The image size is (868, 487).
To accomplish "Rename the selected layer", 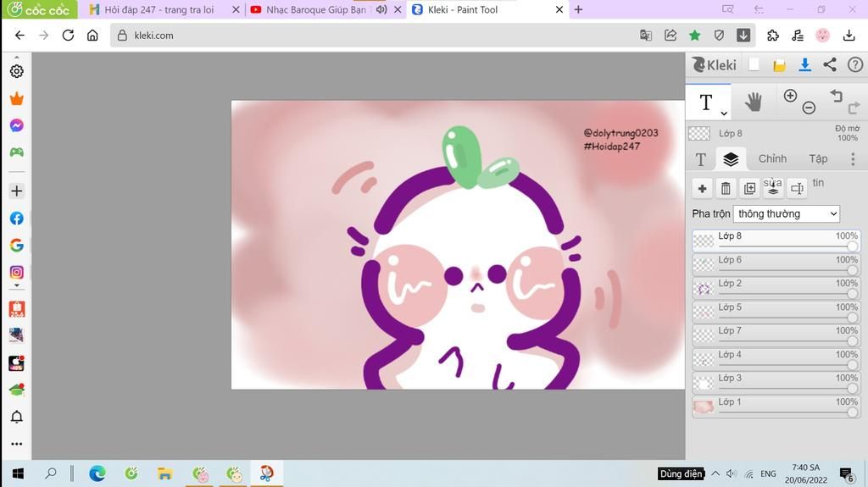I will click(797, 189).
